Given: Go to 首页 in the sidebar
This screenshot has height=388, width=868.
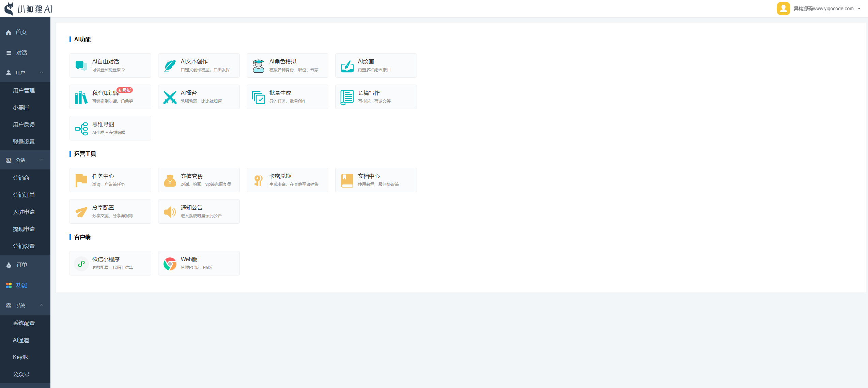Looking at the screenshot, I should 21,32.
